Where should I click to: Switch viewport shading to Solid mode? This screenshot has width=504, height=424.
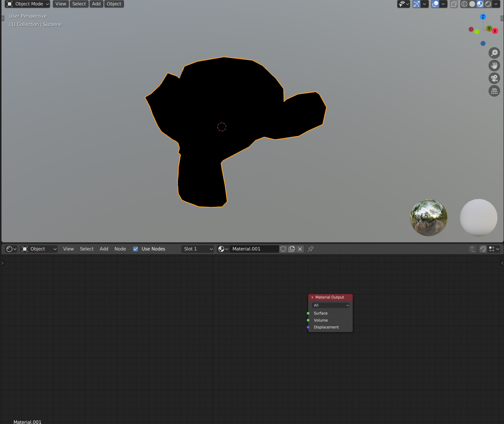pos(472,4)
